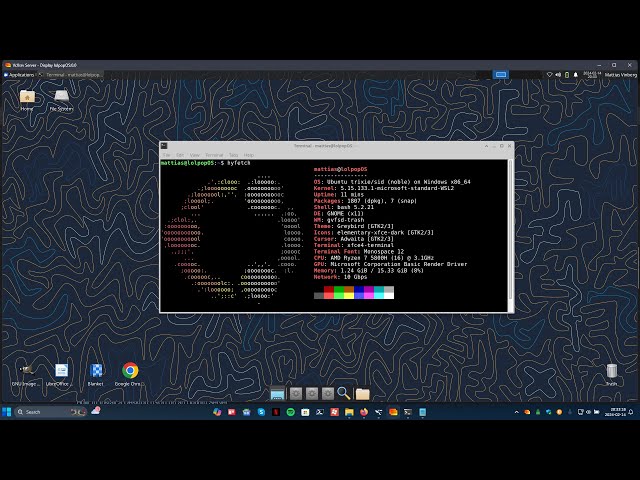Open Netflix from the Windows taskbar
This screenshot has width=640, height=480.
click(276, 412)
